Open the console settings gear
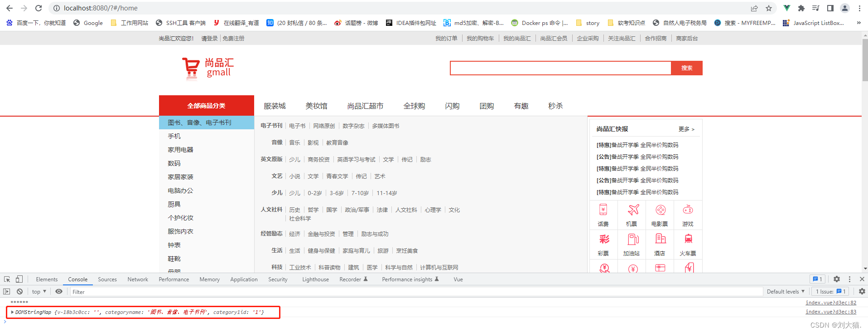This screenshot has width=868, height=333. click(862, 292)
